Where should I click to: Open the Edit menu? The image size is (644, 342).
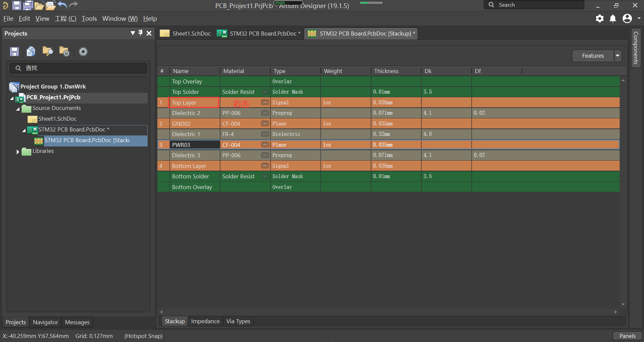(24, 19)
